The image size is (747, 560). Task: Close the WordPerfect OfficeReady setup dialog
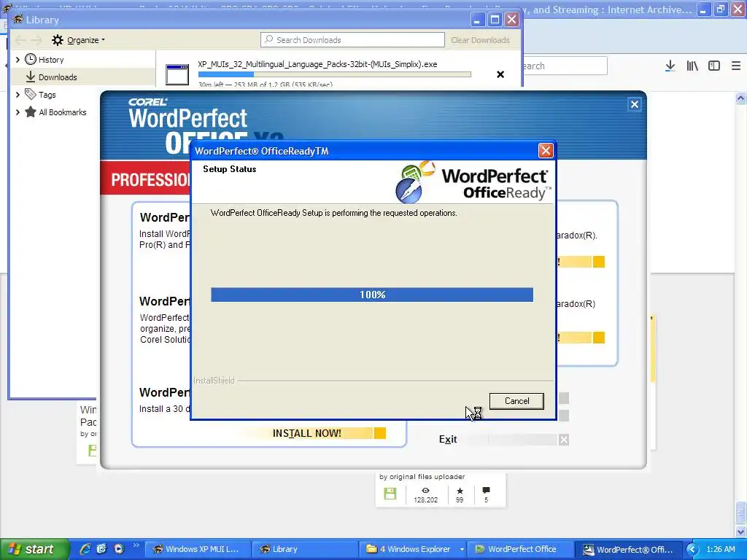[x=546, y=151]
